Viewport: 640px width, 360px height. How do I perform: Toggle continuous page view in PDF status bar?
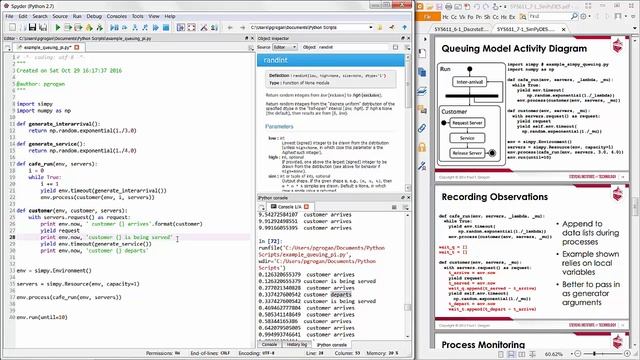point(511,354)
